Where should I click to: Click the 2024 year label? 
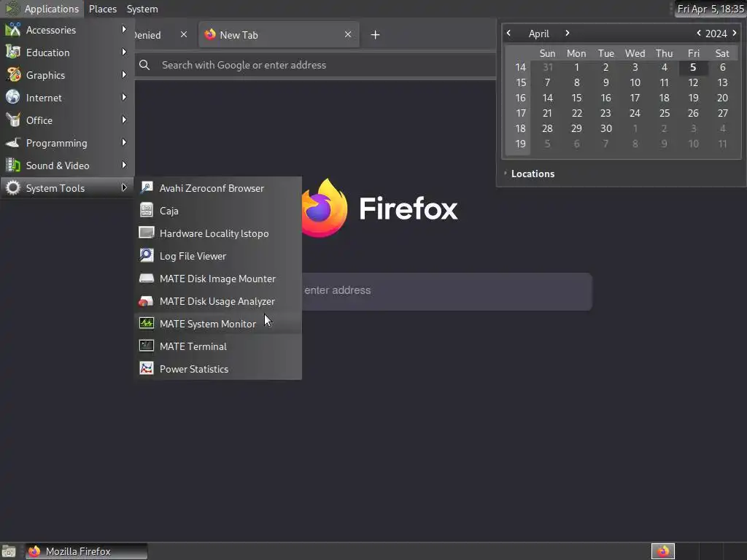pos(716,34)
